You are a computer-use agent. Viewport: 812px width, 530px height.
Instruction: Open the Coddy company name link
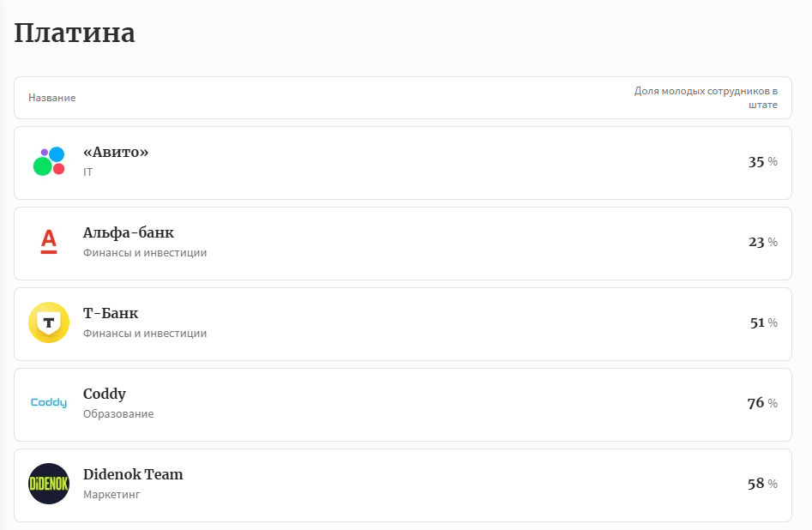click(x=105, y=394)
